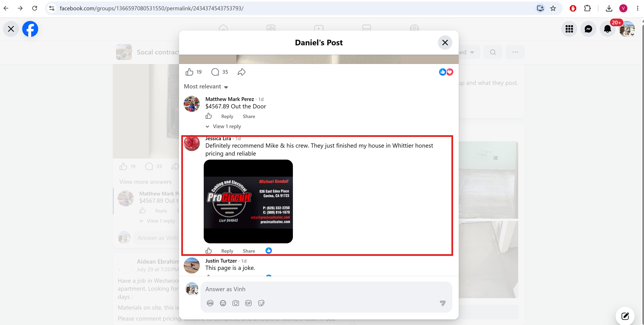Share Jessica Lira's comment
Viewport: 644px width, 325px height.
249,251
